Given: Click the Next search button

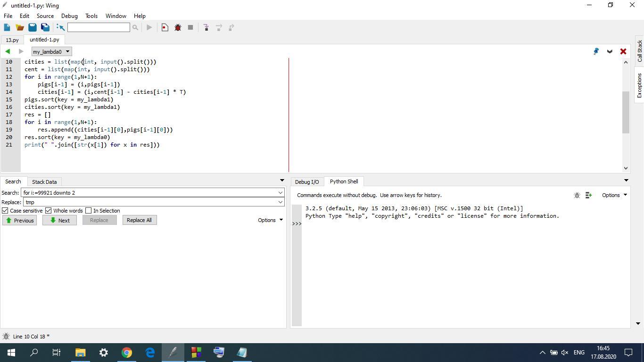Looking at the screenshot, I should [x=59, y=221].
